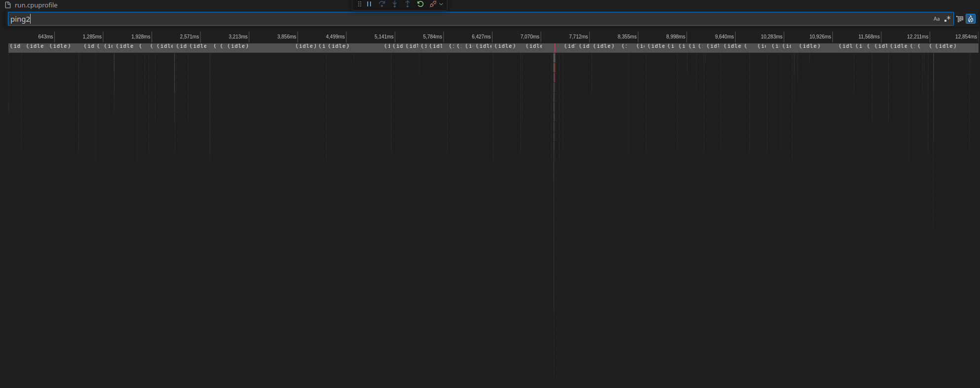Screen dimensions: 980x388
Task: Switch to the table view of the profile
Action: tap(960, 19)
